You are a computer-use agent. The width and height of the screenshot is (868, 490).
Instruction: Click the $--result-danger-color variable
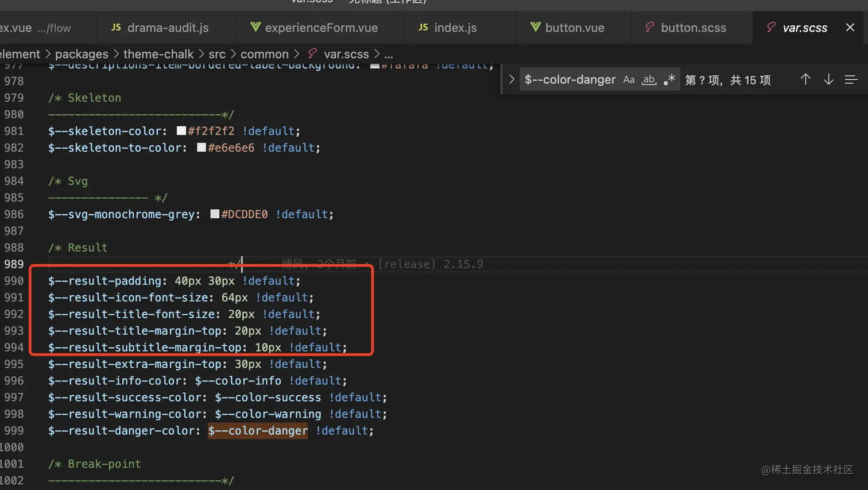point(121,431)
